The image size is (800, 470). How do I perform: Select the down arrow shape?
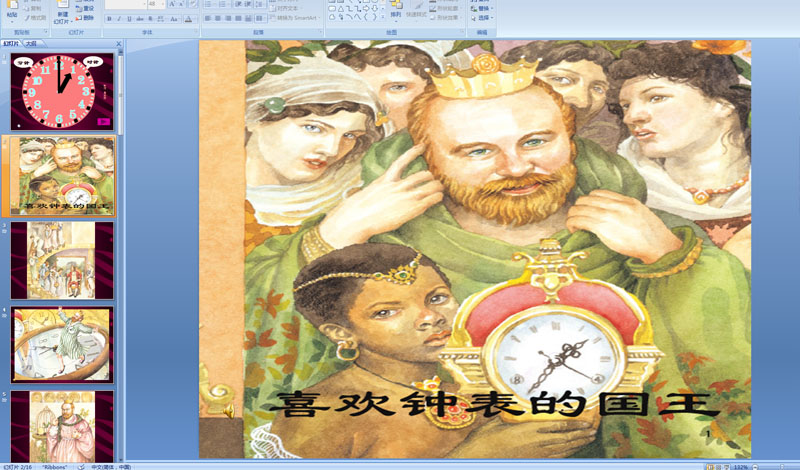374,9
